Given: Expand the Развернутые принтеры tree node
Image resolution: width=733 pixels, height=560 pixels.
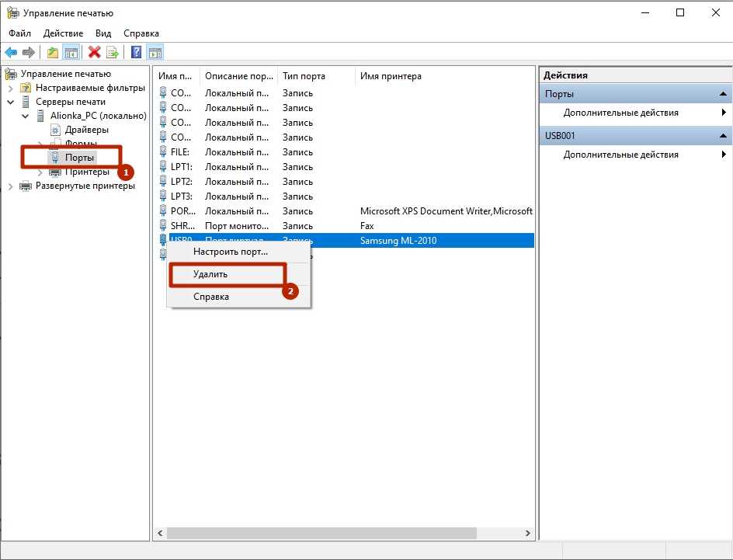Looking at the screenshot, I should click(10, 186).
